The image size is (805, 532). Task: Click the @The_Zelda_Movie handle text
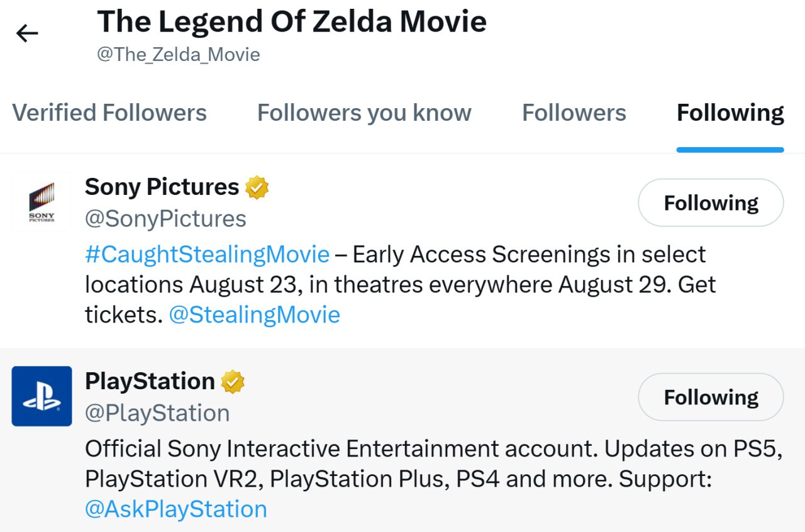point(178,55)
